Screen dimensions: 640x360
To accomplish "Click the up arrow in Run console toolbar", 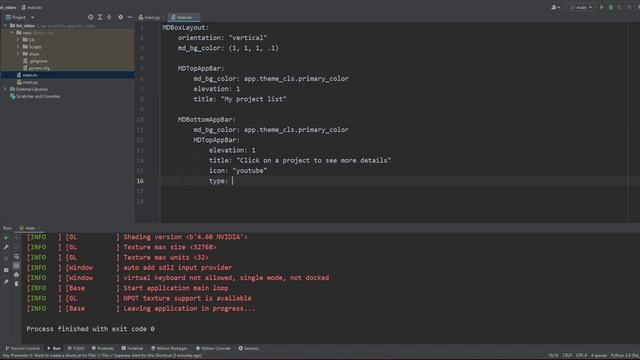I will tap(16, 237).
